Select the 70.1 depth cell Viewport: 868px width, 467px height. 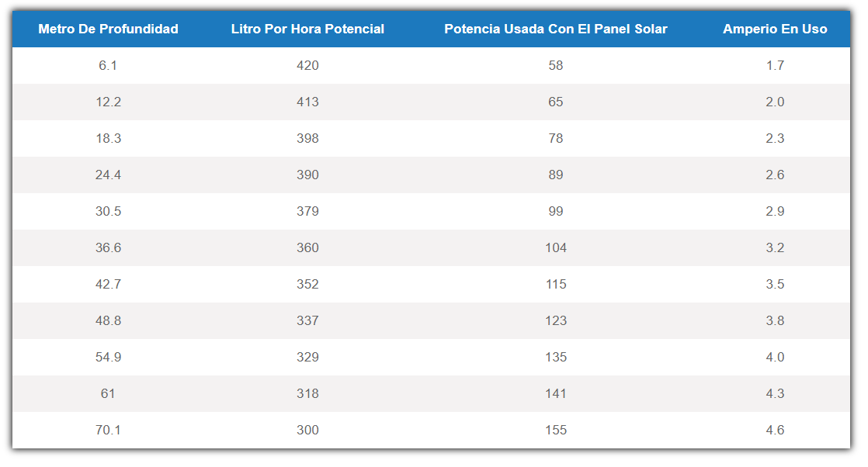click(108, 431)
